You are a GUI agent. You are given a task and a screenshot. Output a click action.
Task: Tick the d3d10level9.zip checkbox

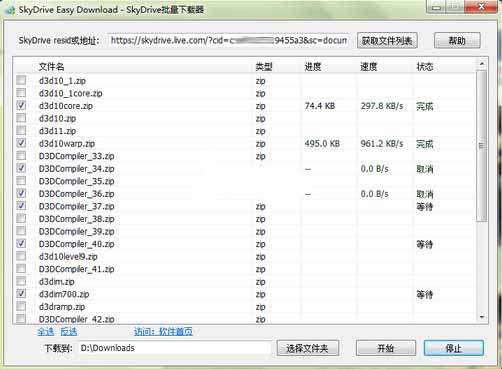tap(21, 256)
